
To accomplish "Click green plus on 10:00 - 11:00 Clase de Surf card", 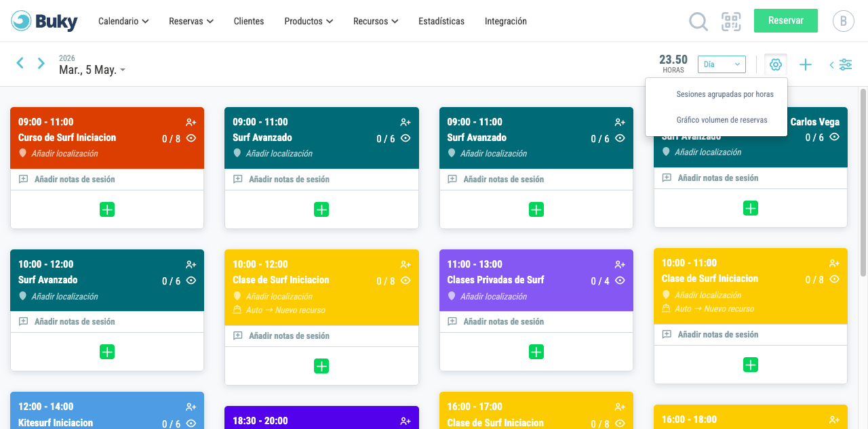I will (751, 365).
